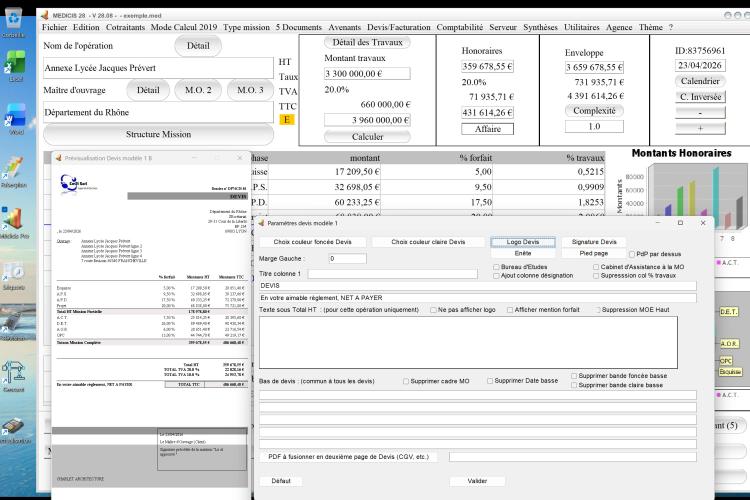Enable Supprimer cadre MO checkbox
The image size is (750, 500).
(406, 381)
